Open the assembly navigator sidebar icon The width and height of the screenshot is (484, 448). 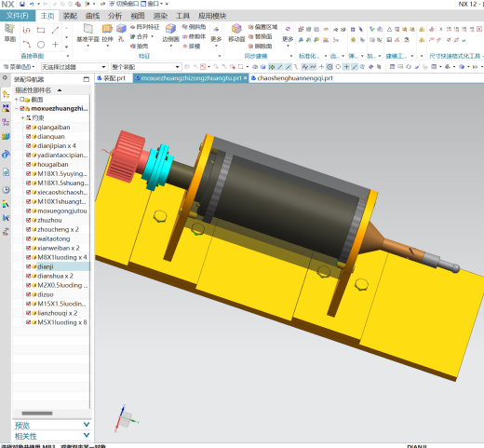tap(6, 93)
